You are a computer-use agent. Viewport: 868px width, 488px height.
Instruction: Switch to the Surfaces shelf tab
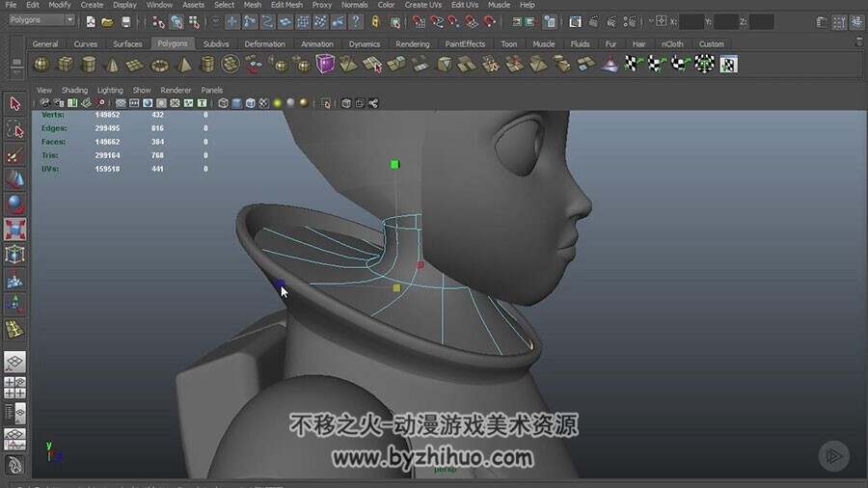[127, 43]
